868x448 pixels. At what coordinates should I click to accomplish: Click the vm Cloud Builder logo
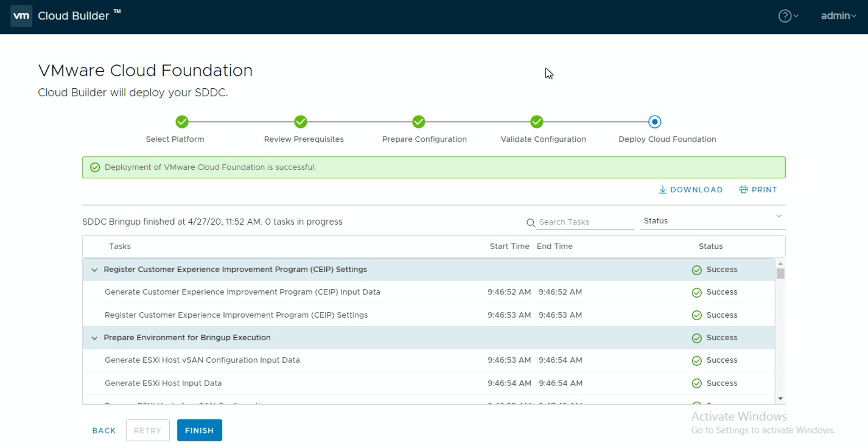point(21,16)
